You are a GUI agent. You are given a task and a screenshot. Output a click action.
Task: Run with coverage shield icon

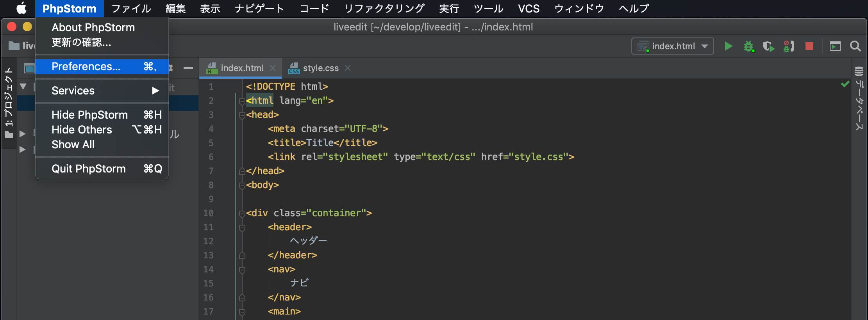point(768,46)
